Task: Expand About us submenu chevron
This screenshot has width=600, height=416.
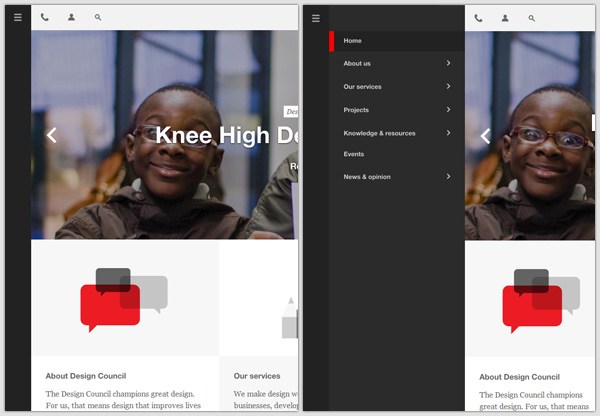Action: (x=448, y=63)
